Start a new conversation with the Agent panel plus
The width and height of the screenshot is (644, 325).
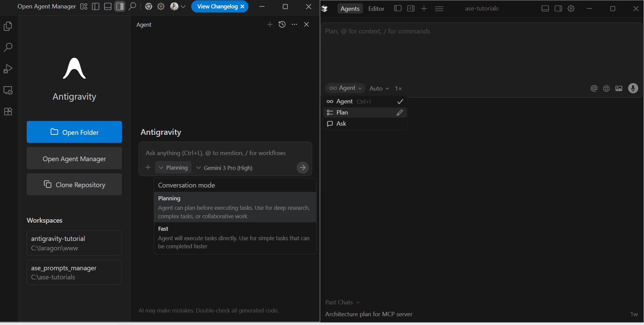[270, 24]
